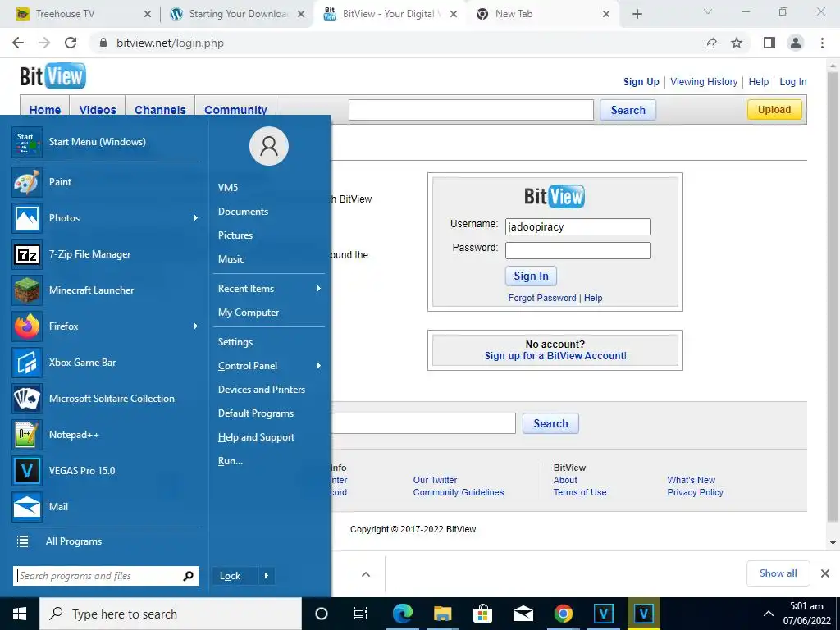Launch Microsoft Edge from the taskbar

click(x=403, y=614)
